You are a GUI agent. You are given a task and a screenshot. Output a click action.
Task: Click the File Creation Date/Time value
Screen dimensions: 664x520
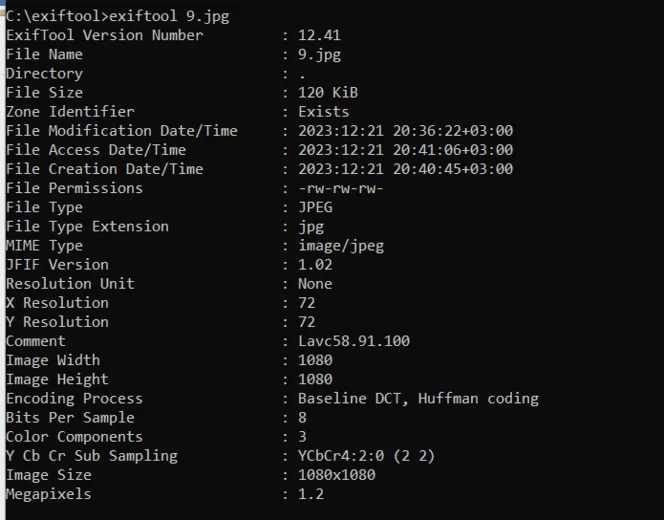pyautogui.click(x=405, y=169)
